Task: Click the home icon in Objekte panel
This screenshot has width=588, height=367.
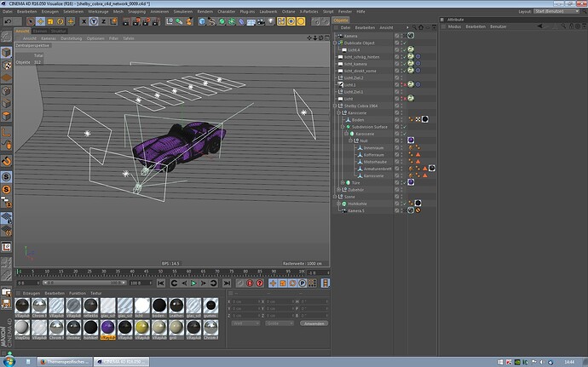Action: pos(421,27)
